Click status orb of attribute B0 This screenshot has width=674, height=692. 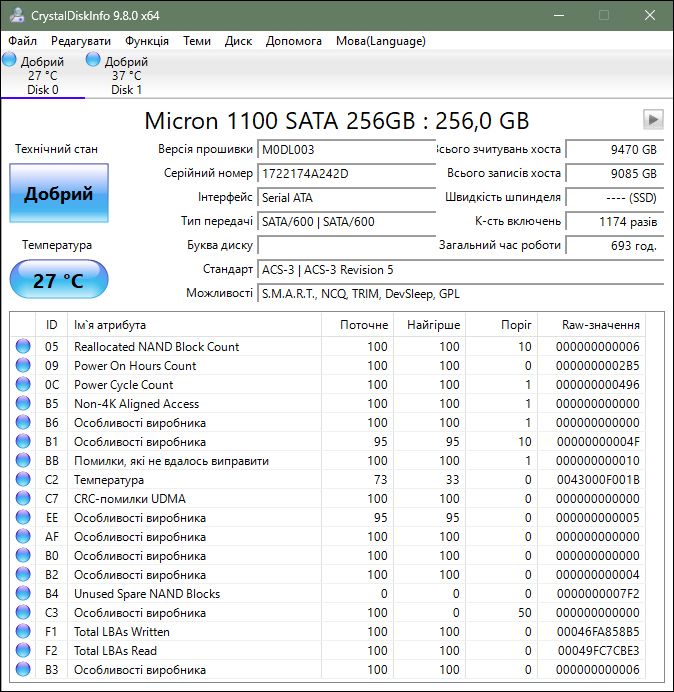coord(23,555)
